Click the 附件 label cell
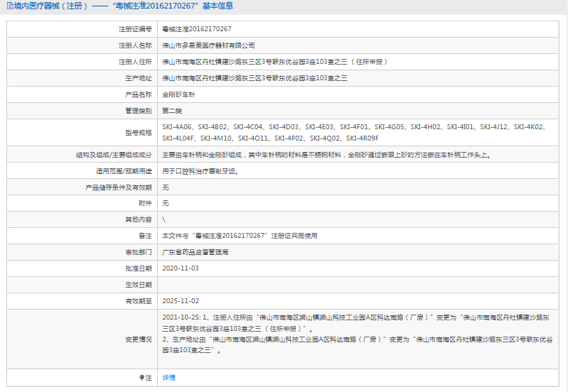 (x=82, y=203)
